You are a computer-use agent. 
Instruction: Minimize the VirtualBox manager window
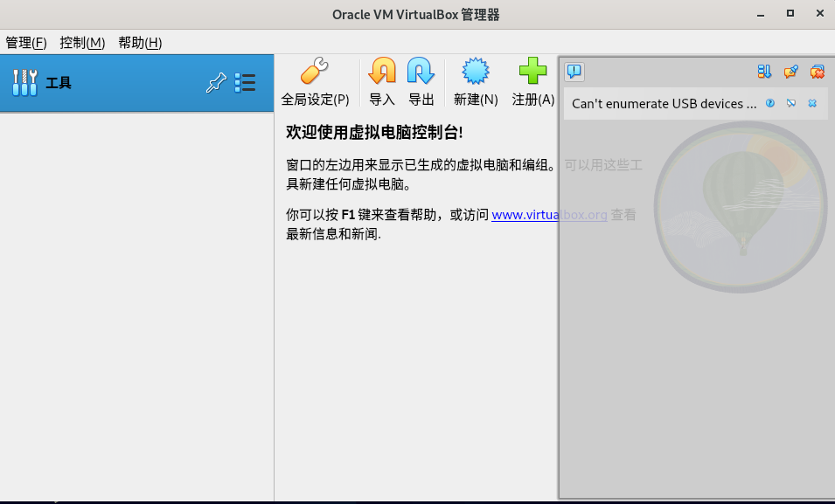tap(761, 14)
